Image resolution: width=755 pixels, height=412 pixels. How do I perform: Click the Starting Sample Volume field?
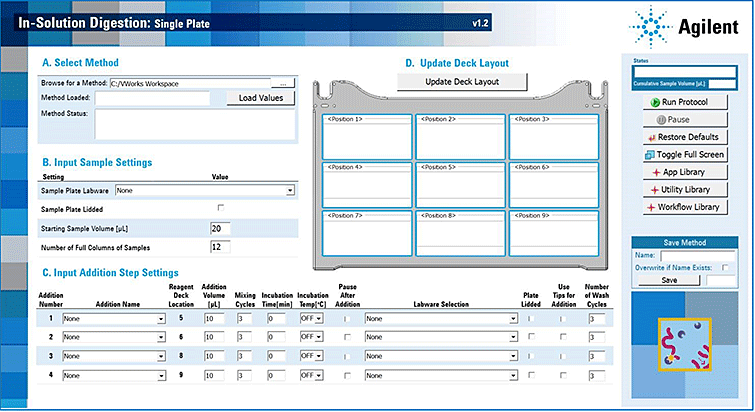pos(220,228)
